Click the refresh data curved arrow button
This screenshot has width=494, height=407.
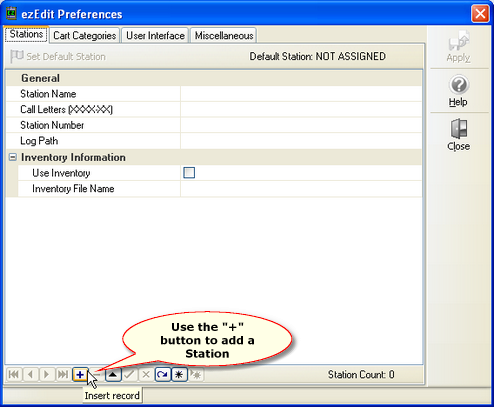162,375
